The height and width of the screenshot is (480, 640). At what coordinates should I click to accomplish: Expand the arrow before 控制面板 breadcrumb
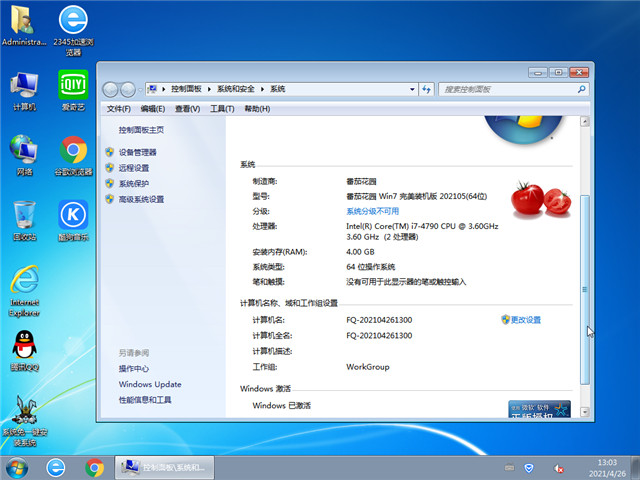[164, 89]
